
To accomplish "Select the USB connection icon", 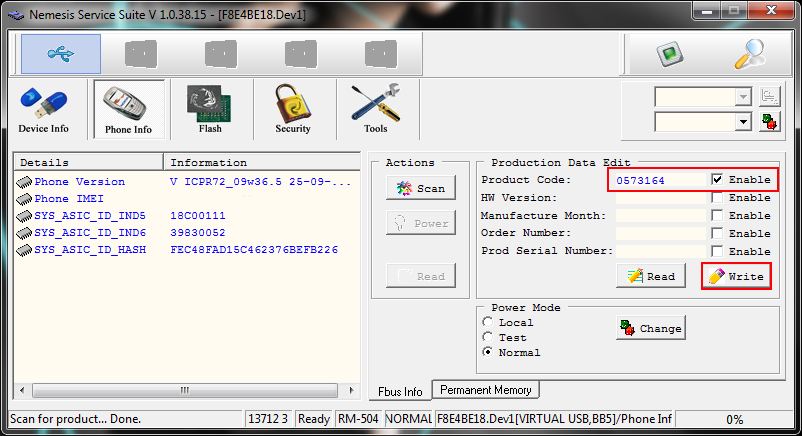I will click(x=61, y=54).
